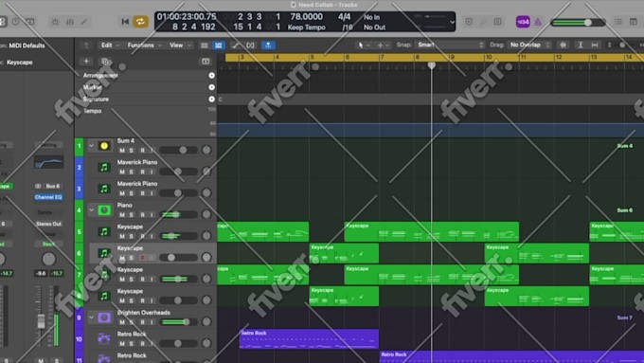Click the Replace mode icon right of LCD
Screen dimensions: 644x363
coord(469,22)
